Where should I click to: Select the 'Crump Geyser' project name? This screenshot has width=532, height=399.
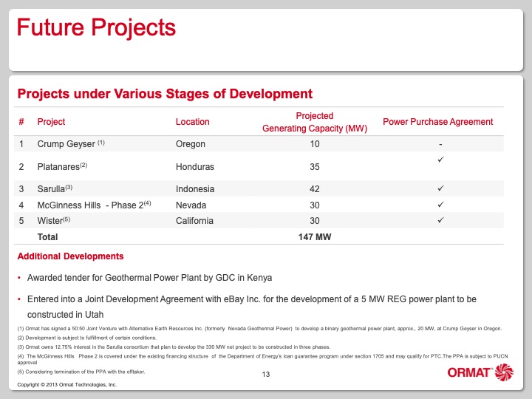click(64, 144)
